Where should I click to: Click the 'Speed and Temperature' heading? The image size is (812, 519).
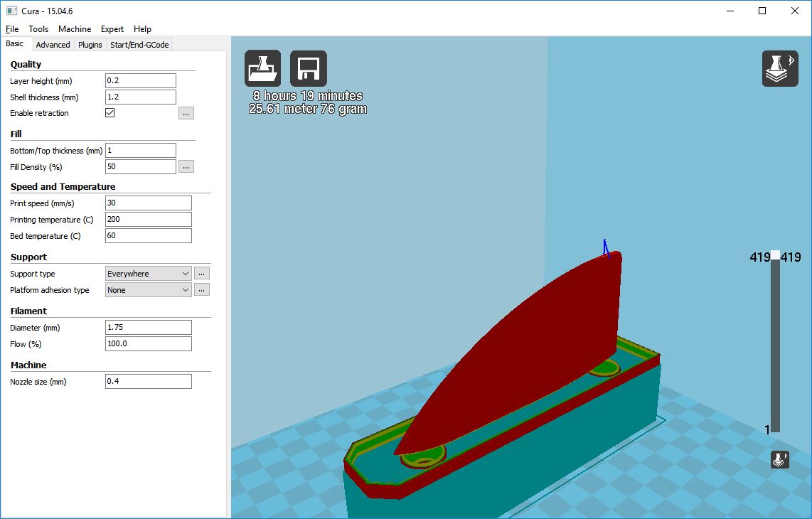coord(63,186)
